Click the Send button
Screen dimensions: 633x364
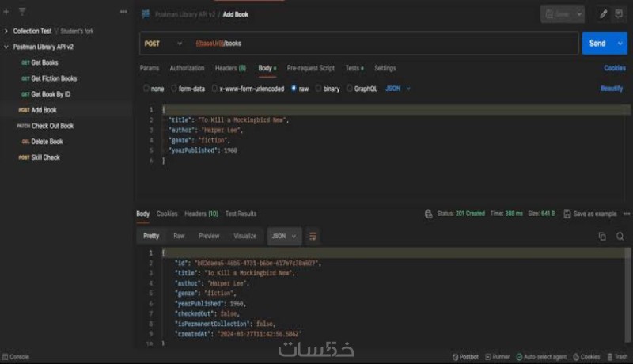(597, 44)
